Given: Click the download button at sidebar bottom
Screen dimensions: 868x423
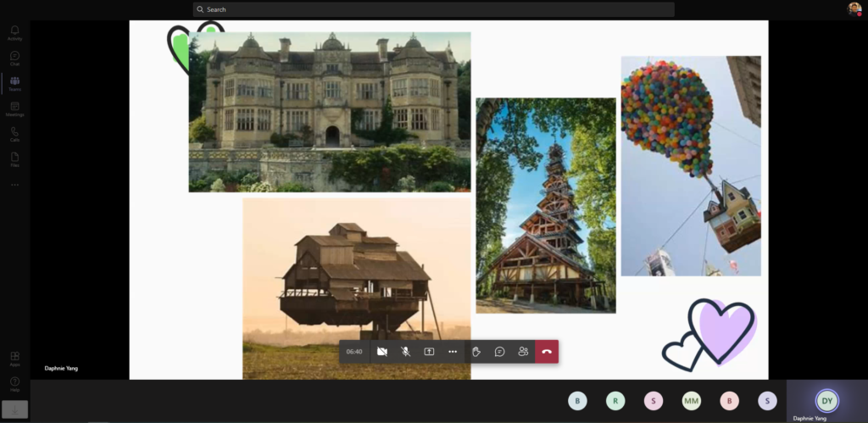Looking at the screenshot, I should coord(15,409).
